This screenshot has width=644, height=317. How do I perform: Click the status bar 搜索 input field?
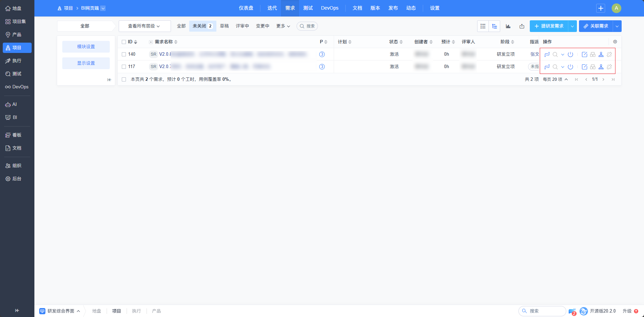[x=542, y=311]
